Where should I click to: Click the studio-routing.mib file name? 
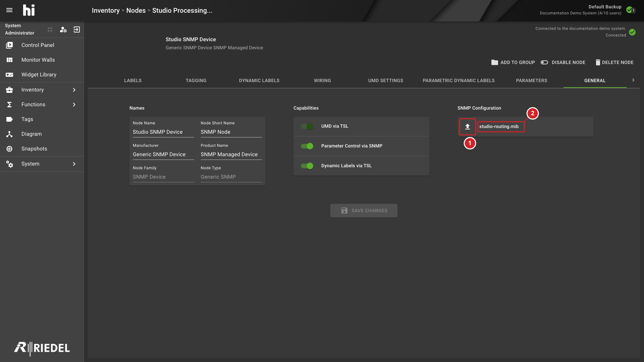[499, 126]
